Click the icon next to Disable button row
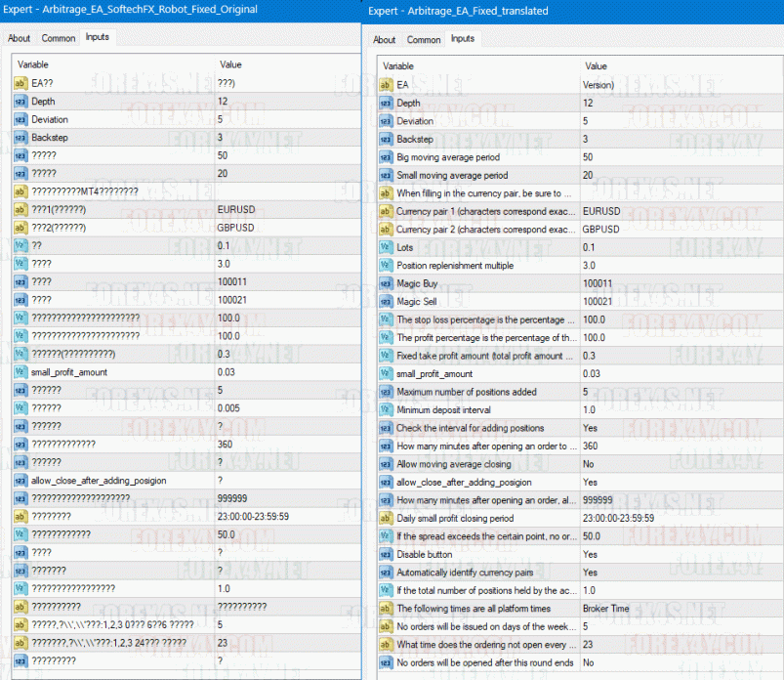The width and height of the screenshot is (784, 680). [386, 554]
